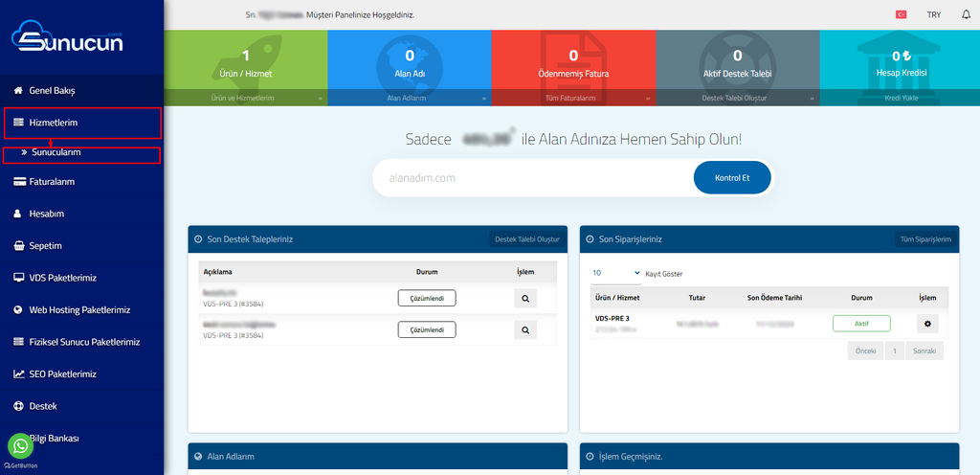Click the Sonraki pagination button
The image size is (980, 475).
pyautogui.click(x=924, y=351)
